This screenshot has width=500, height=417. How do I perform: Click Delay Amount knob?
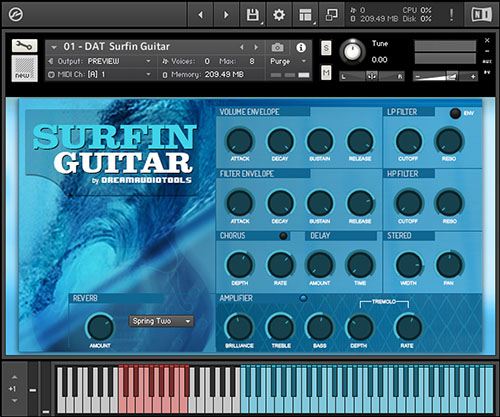coord(320,265)
